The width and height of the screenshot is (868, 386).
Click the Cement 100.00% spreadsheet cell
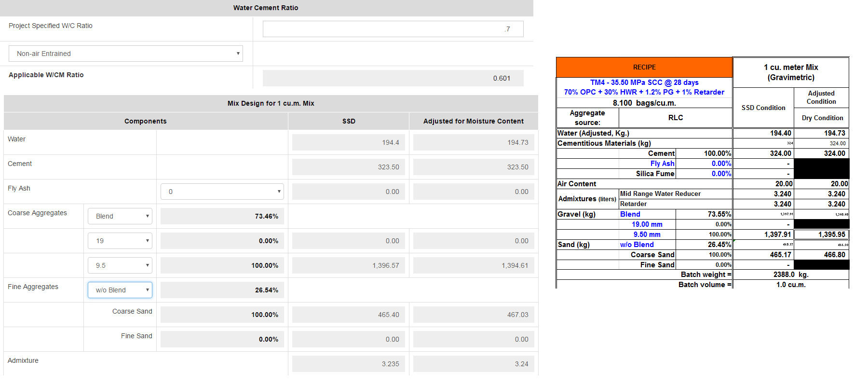(704, 153)
